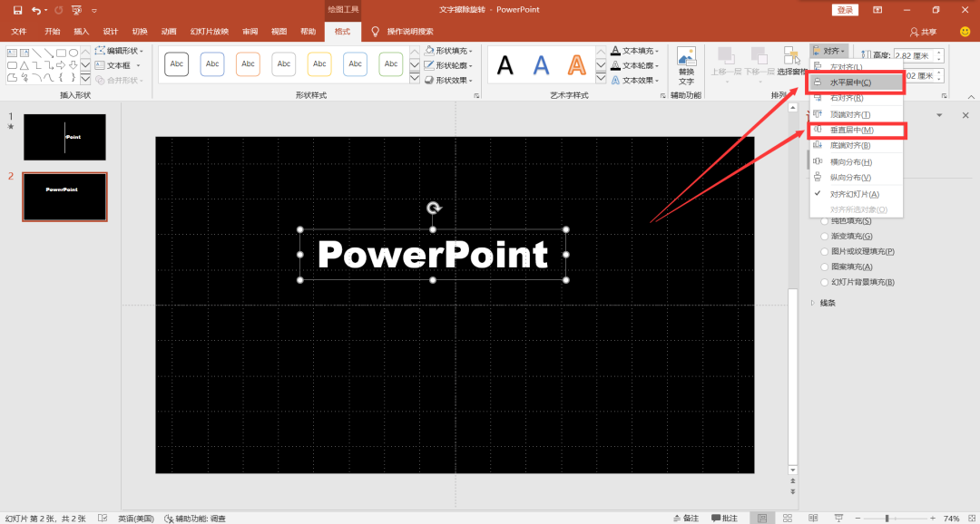Choose 垂直居中(M) from align menu
This screenshot has height=524, width=980.
coord(857,130)
